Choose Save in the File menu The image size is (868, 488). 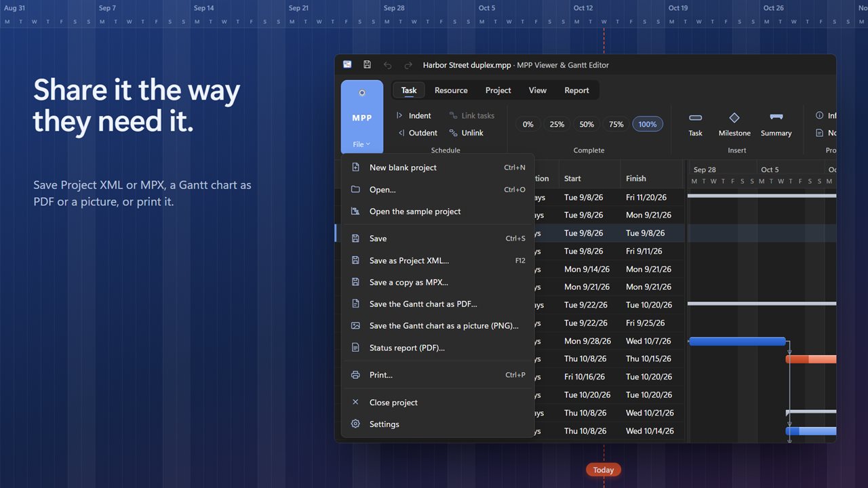[437, 239]
